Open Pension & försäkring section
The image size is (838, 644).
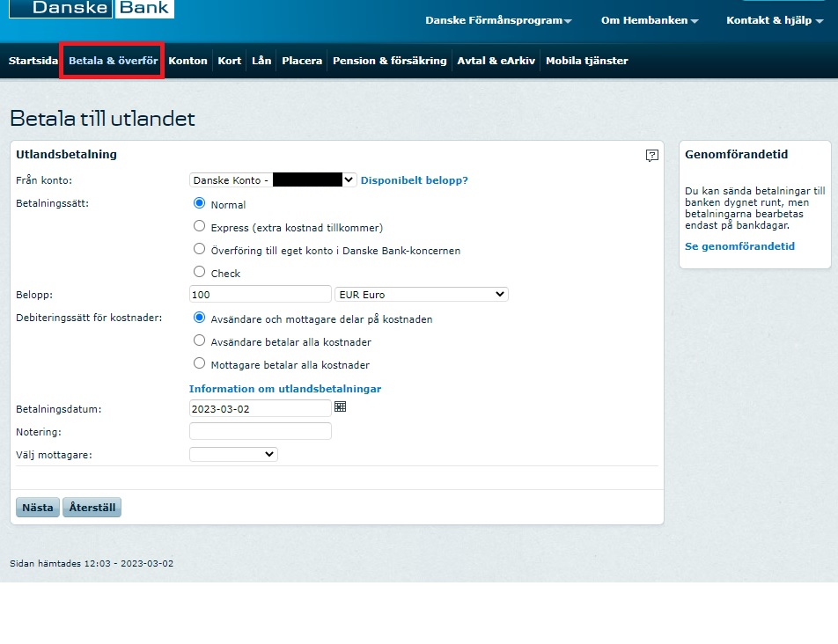389,61
